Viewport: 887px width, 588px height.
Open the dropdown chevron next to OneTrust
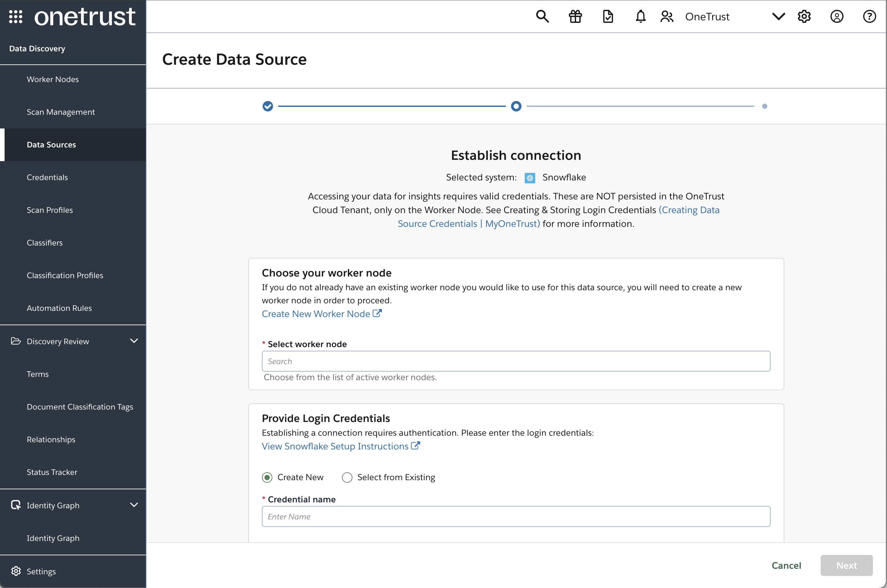(x=778, y=16)
